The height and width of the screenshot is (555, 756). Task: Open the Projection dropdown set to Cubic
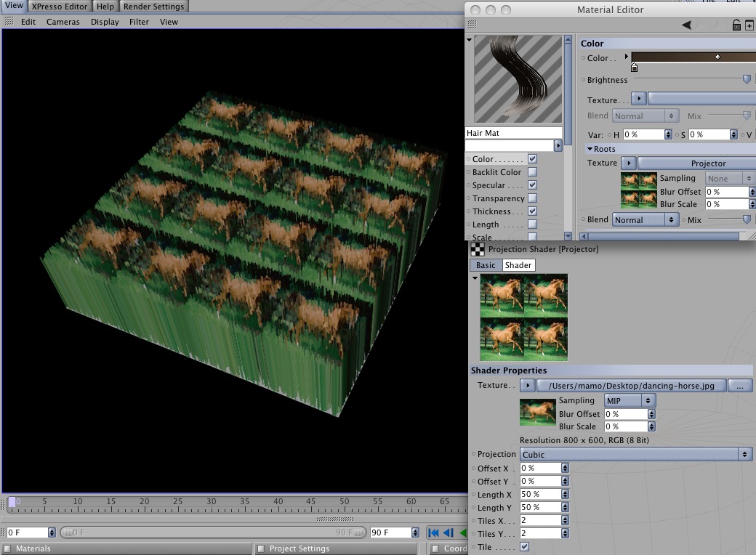(635, 454)
